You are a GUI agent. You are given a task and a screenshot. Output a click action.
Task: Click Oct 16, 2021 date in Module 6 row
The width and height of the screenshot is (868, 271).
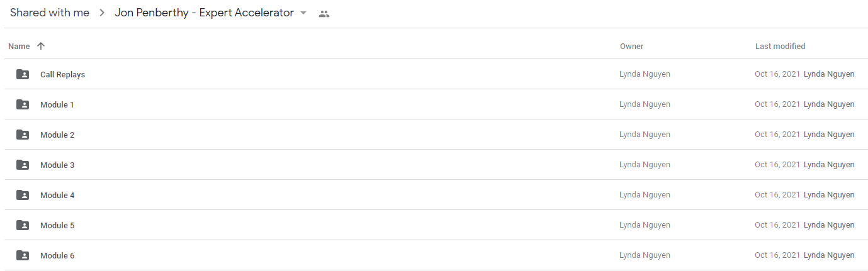pos(777,255)
